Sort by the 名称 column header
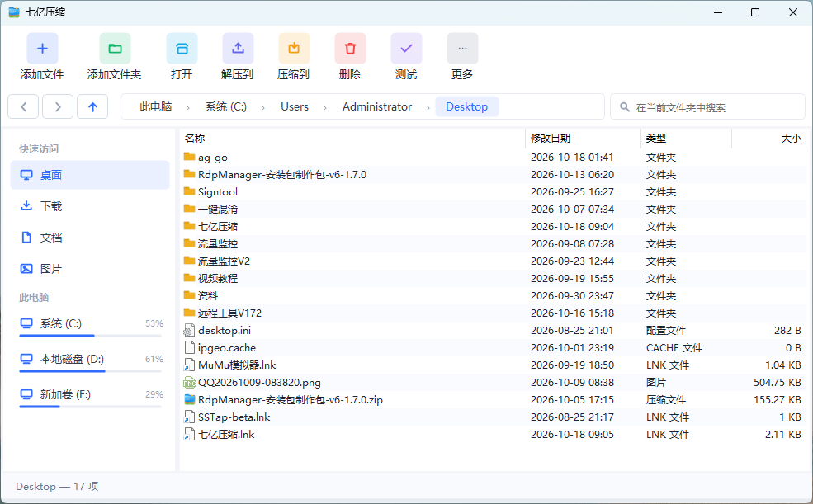 352,139
